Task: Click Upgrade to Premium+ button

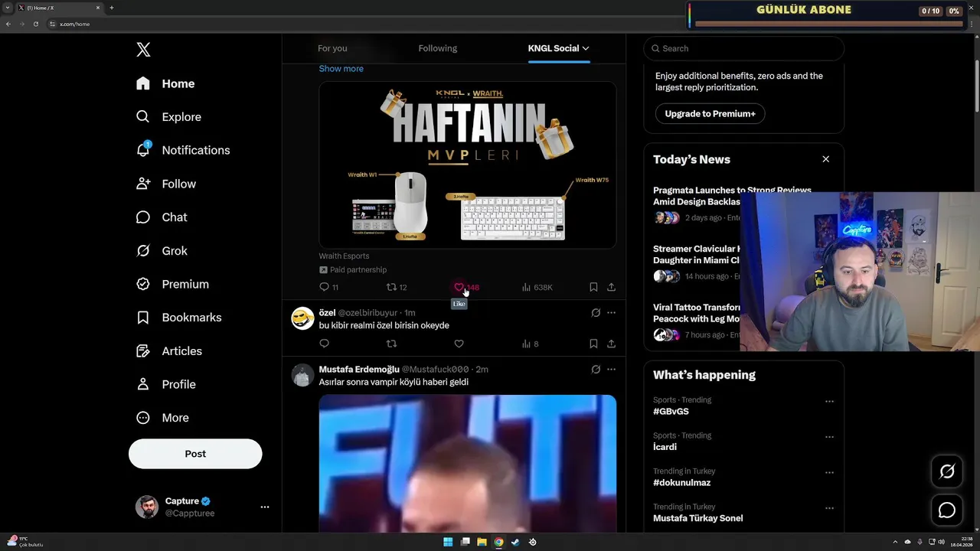Action: click(710, 113)
